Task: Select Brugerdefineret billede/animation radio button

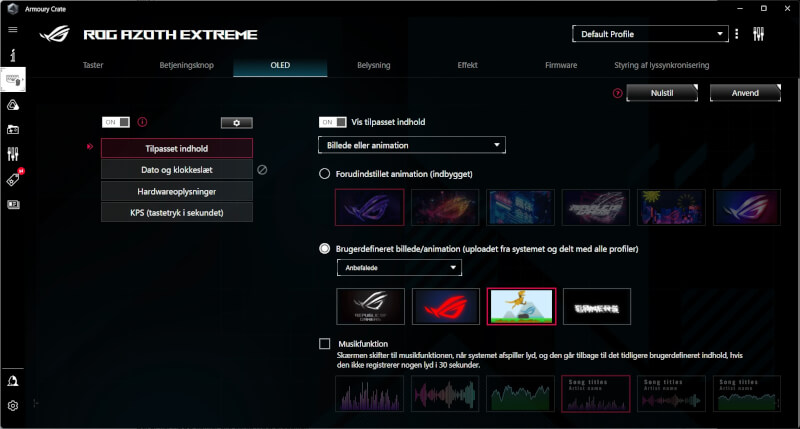Action: point(324,249)
